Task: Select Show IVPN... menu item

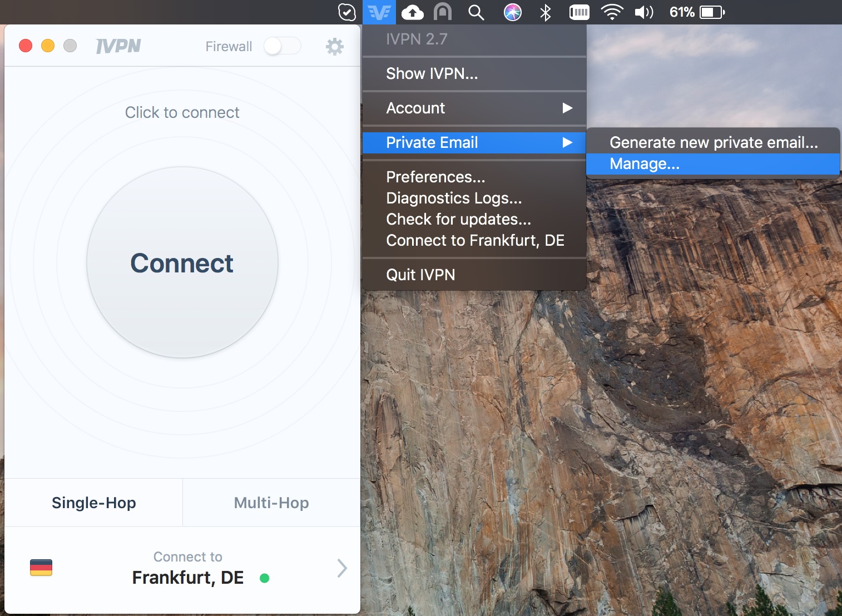Action: pyautogui.click(x=474, y=73)
